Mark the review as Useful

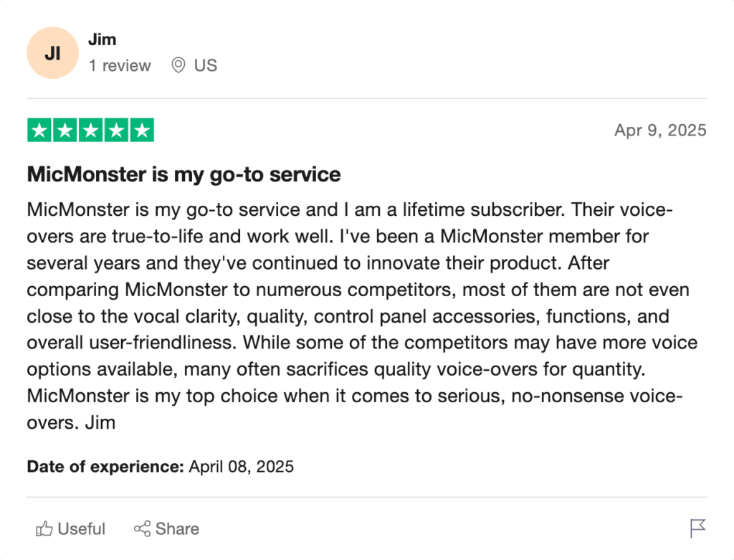coord(81,529)
